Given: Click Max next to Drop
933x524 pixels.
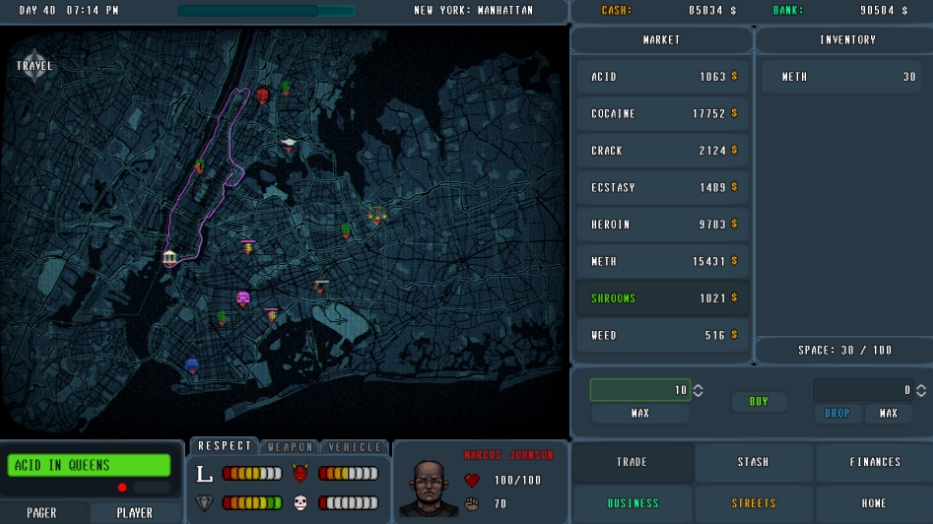Looking at the screenshot, I should coord(888,413).
